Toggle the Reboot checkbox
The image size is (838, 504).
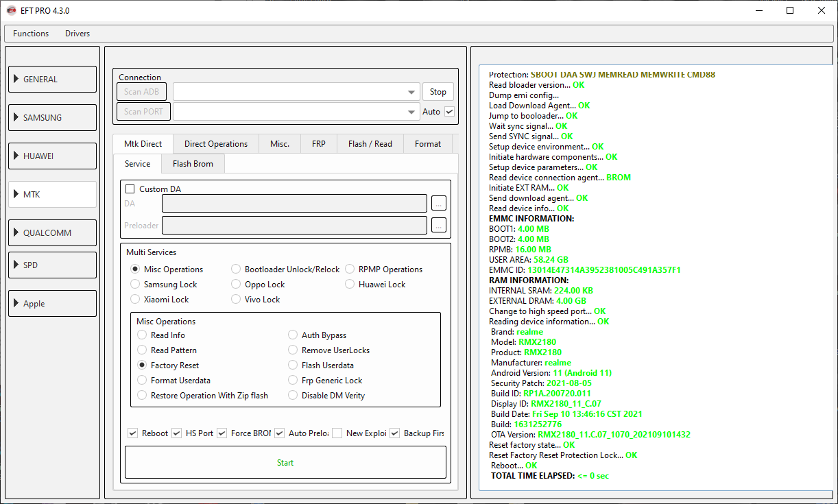click(132, 433)
